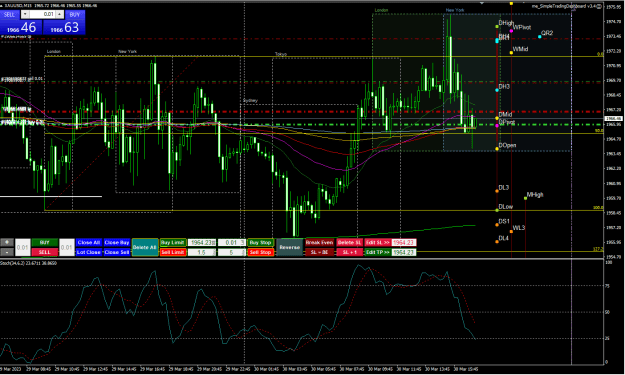Click the one-click lot size field 0.01
Image resolution: width=625 pixels, height=375 pixels.
tap(42, 14)
